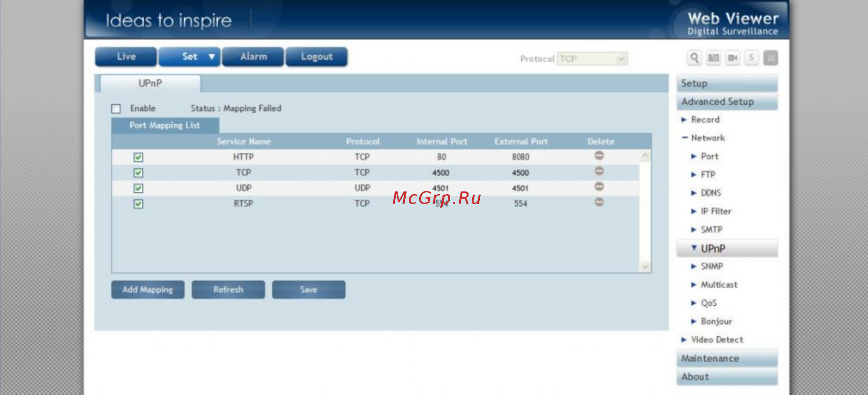Image resolution: width=868 pixels, height=395 pixels.
Task: Click the internal port 80 cell
Action: (x=442, y=157)
